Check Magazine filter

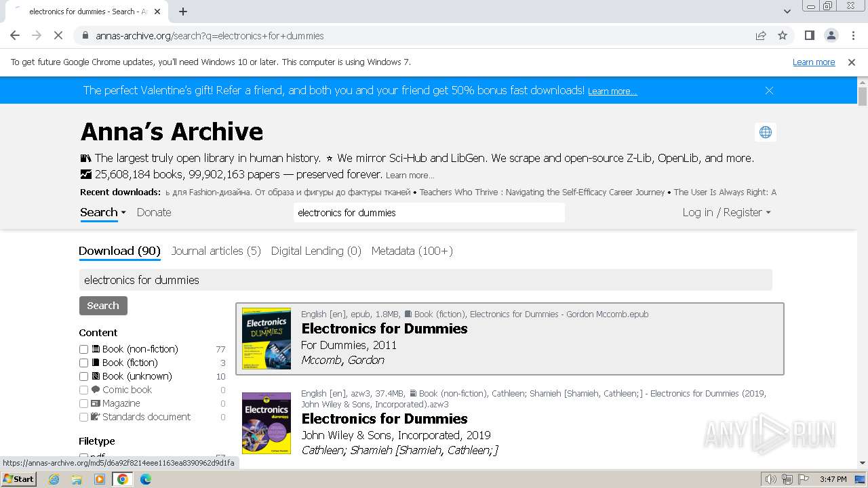point(84,403)
